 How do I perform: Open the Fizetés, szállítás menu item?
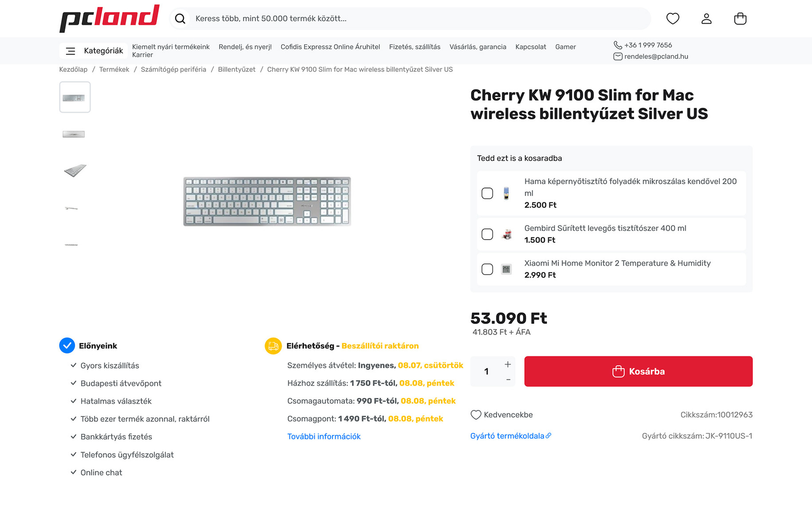click(x=414, y=47)
